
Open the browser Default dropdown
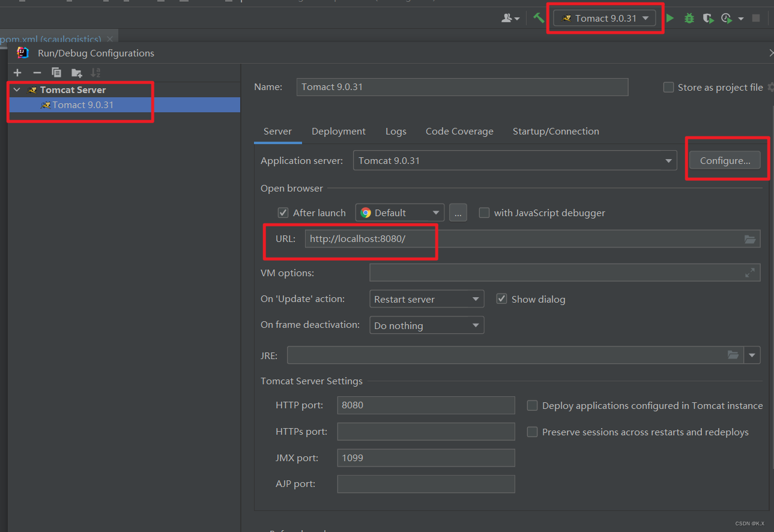[x=400, y=213]
